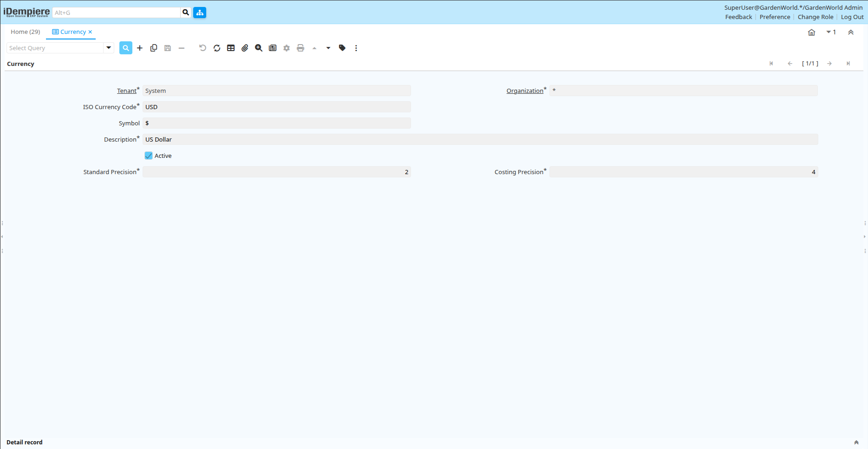Open the Process gear icon
The height and width of the screenshot is (449, 868).
[x=287, y=48]
